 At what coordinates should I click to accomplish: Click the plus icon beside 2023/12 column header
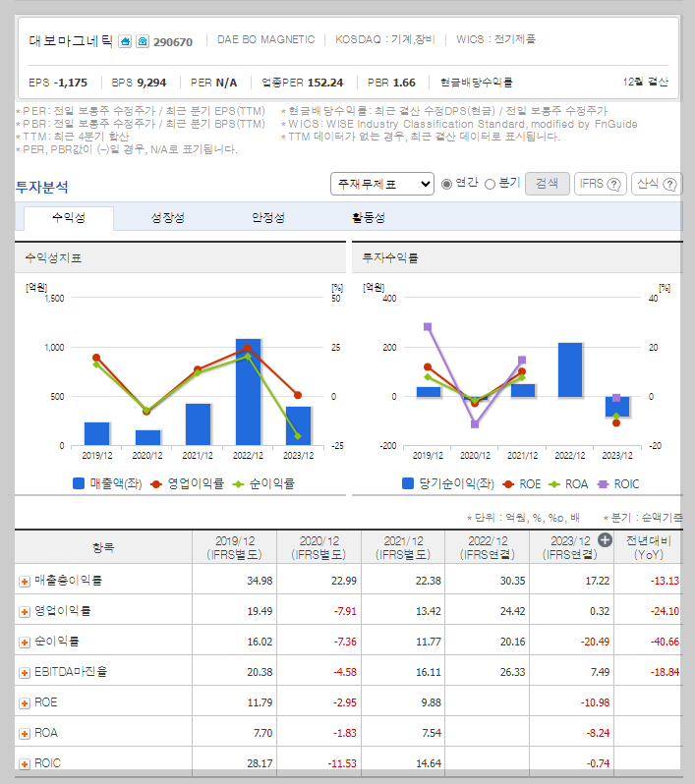[x=605, y=540]
